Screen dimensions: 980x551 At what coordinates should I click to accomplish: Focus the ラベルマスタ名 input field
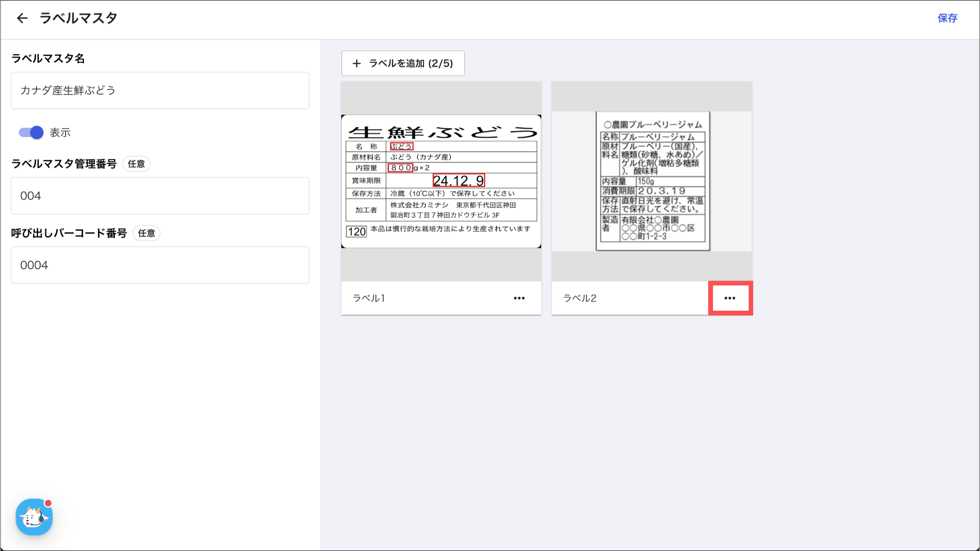coord(160,90)
